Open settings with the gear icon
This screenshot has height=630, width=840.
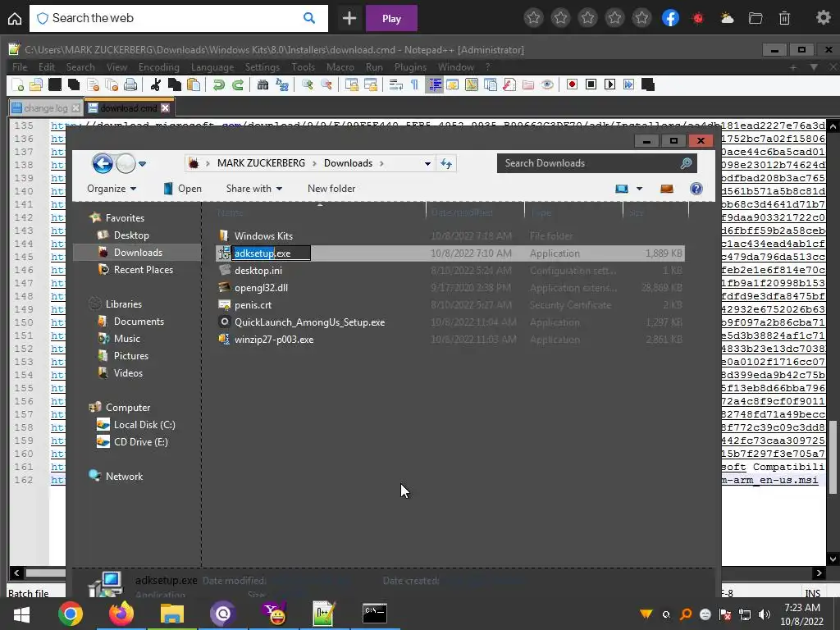point(824,18)
